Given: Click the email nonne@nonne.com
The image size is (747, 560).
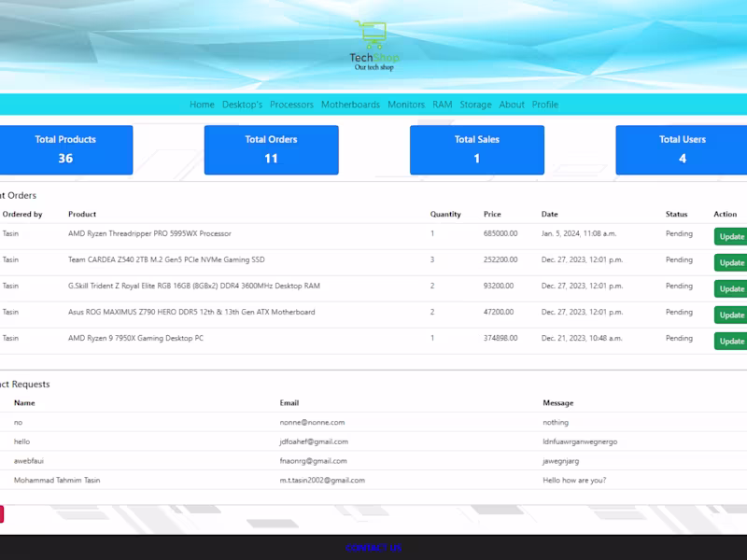Looking at the screenshot, I should click(312, 423).
